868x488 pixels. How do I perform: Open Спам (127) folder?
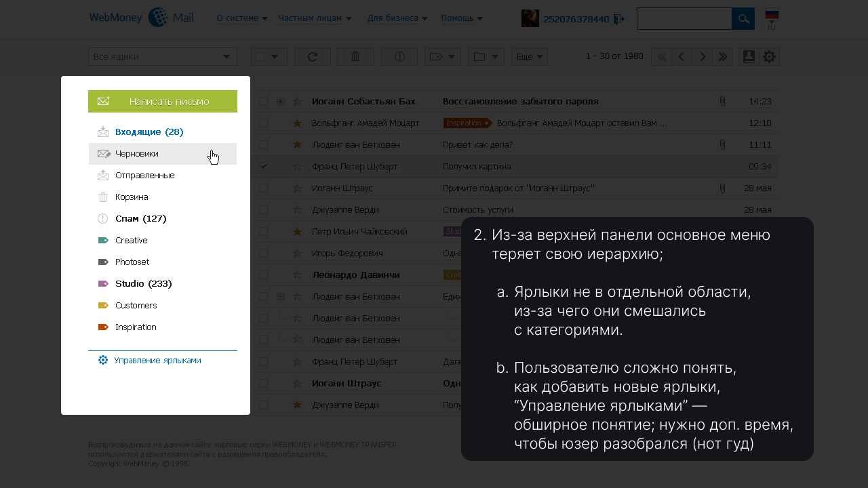(163, 219)
